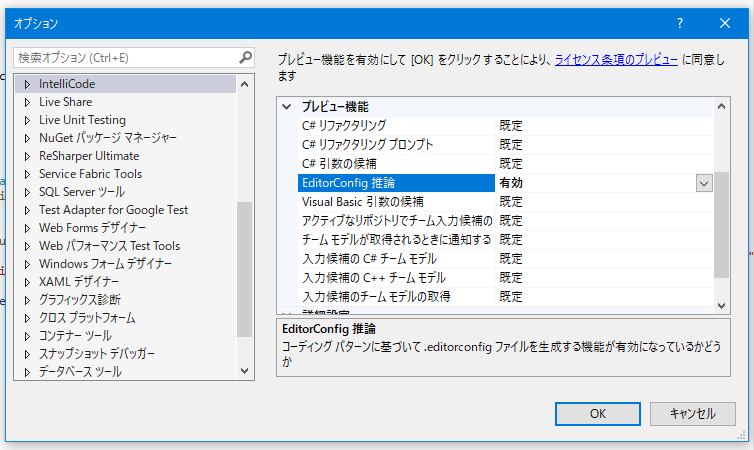The width and height of the screenshot is (754, 450).
Task: Select 入力候補の C# チーム モデル row
Action: point(505,259)
